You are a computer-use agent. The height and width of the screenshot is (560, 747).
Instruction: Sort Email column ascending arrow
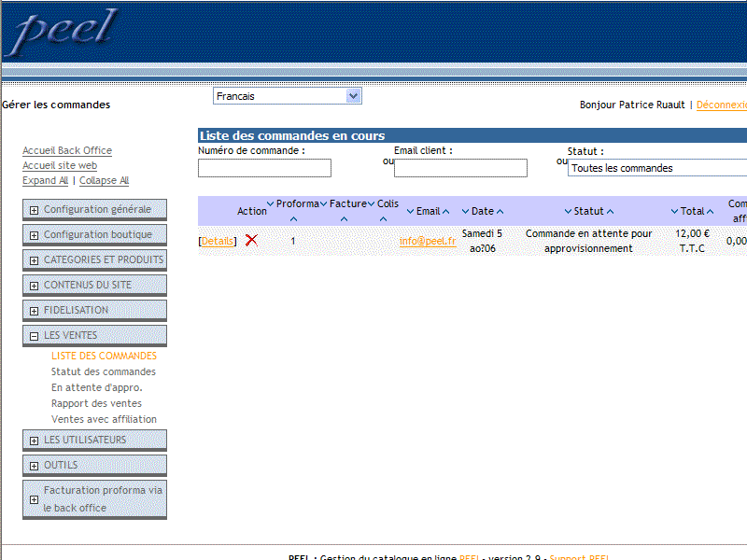click(x=446, y=212)
